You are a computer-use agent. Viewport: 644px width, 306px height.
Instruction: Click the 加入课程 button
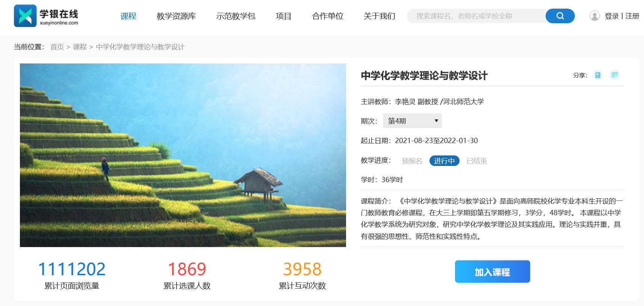(492, 271)
